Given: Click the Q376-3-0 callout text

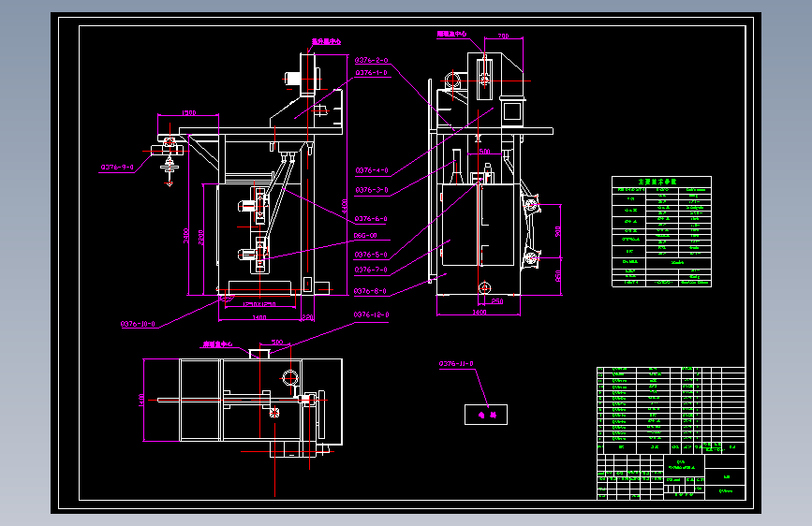Looking at the screenshot, I should click(x=372, y=190).
